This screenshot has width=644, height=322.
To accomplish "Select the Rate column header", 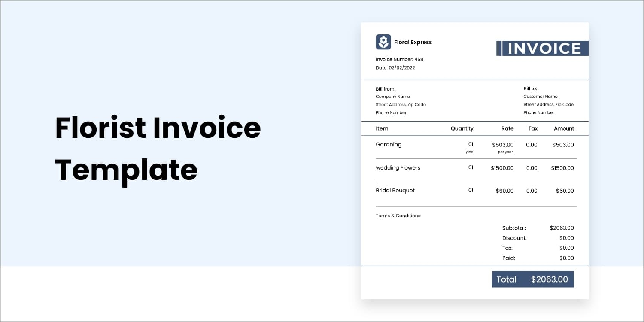I will pos(507,128).
